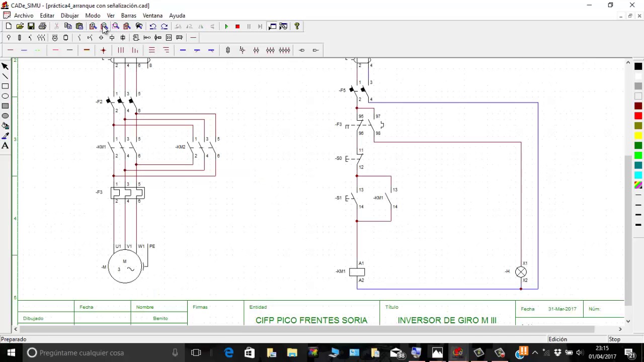This screenshot has height=362, width=644.
Task: Open the Barras menu
Action: (x=129, y=16)
